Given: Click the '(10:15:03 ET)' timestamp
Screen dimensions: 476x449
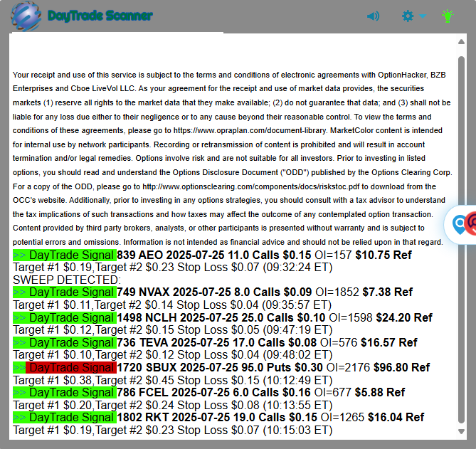Looking at the screenshot, I should pyautogui.click(x=297, y=430).
